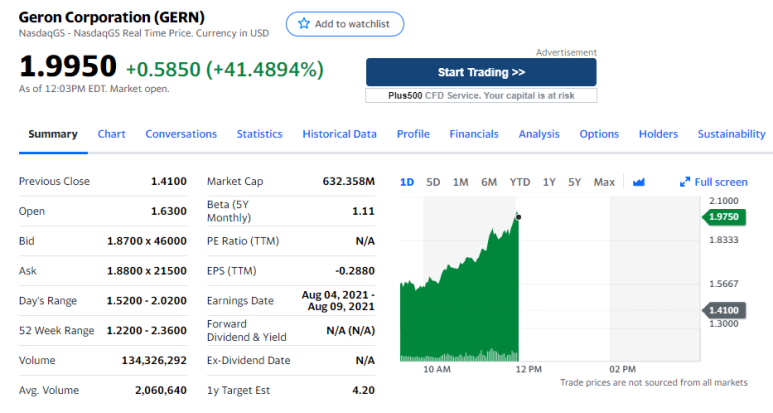Click the 52 Week Range value 1.2200 - 2.3600
773x413 pixels.
[147, 331]
